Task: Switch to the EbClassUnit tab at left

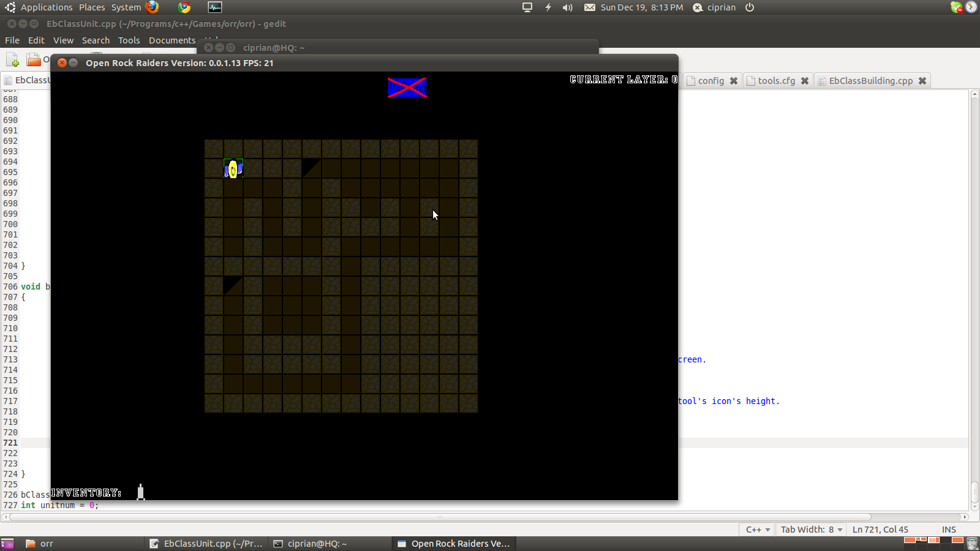Action: tap(26, 80)
